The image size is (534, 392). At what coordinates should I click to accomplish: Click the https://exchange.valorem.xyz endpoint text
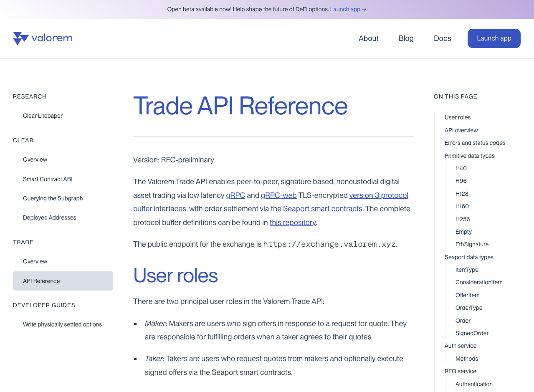(329, 244)
